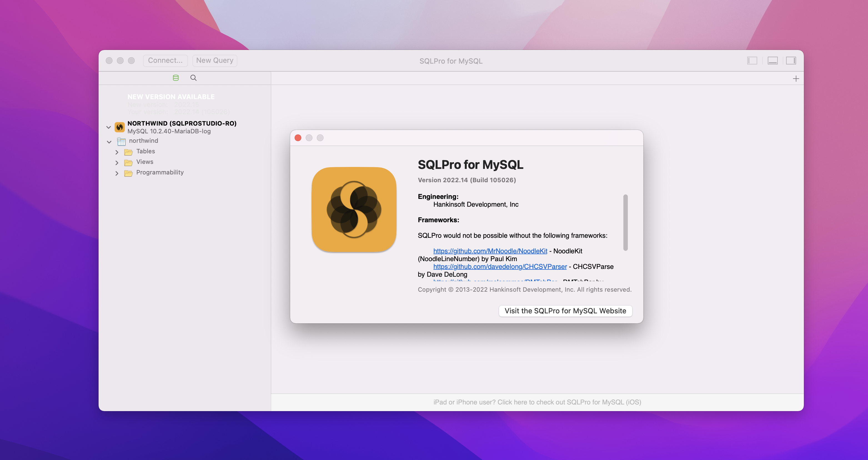868x460 pixels.
Task: Toggle the left sidebar panel icon
Action: [x=752, y=61]
